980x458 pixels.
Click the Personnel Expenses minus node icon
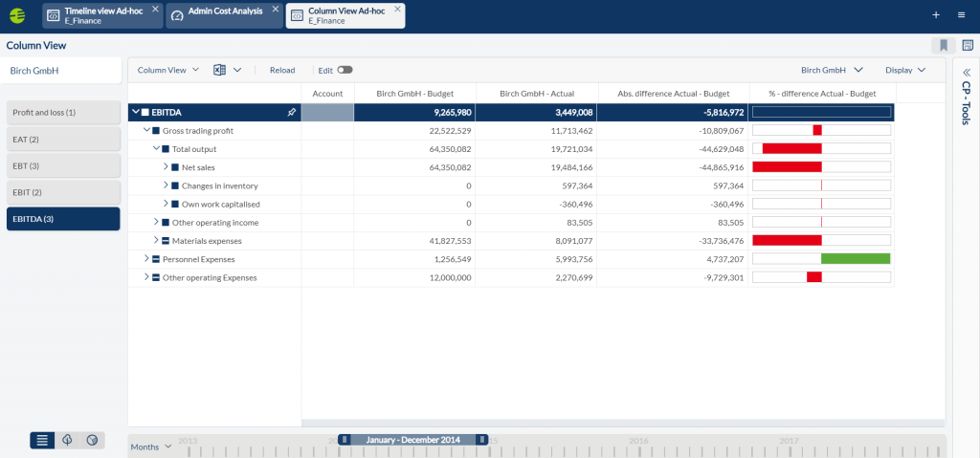click(156, 259)
